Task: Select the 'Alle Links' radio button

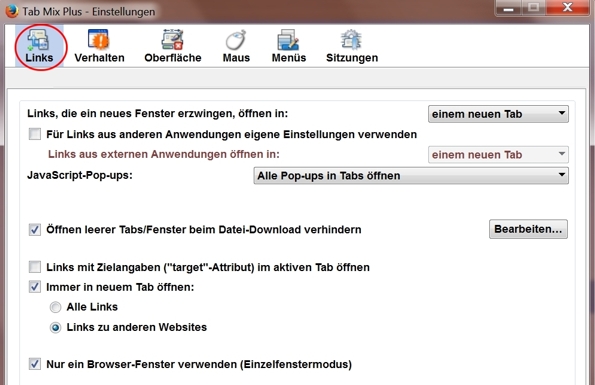Action: [x=55, y=307]
